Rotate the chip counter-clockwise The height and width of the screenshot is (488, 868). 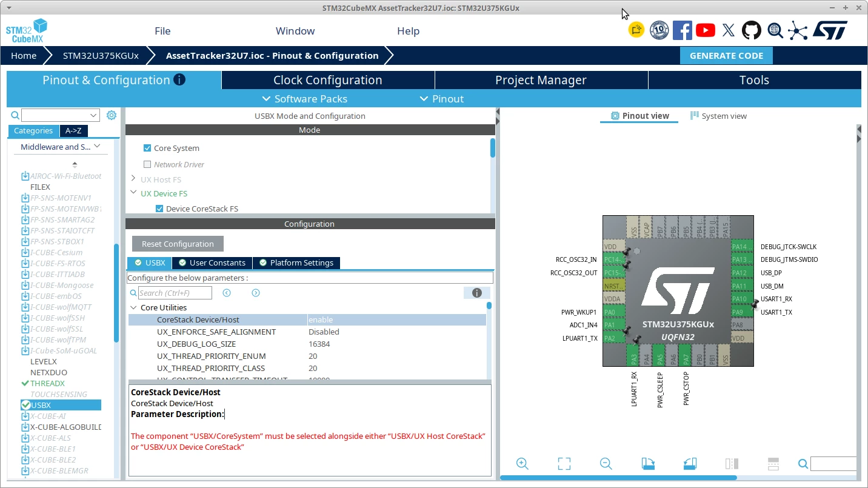pos(690,464)
